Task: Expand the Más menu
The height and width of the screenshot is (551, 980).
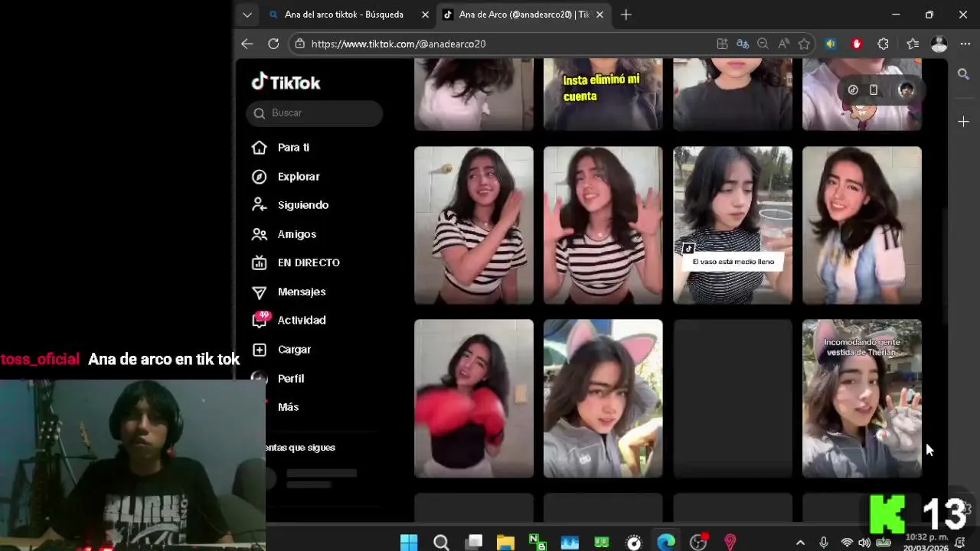Action: 289,407
